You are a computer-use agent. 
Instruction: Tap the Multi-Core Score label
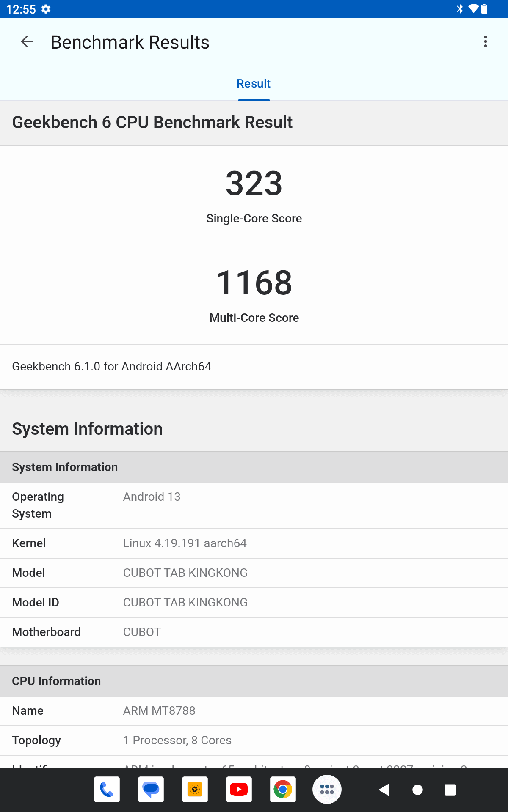pyautogui.click(x=254, y=318)
